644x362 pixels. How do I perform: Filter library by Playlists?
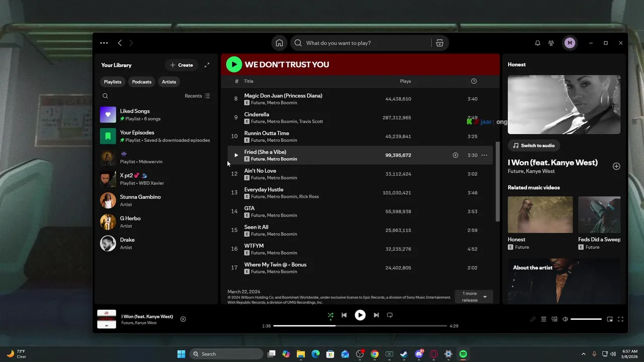pyautogui.click(x=113, y=82)
